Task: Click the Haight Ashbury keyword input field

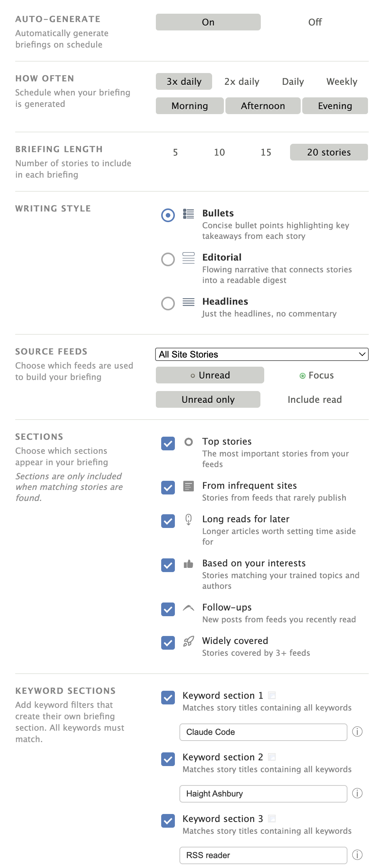Action: [x=263, y=793]
